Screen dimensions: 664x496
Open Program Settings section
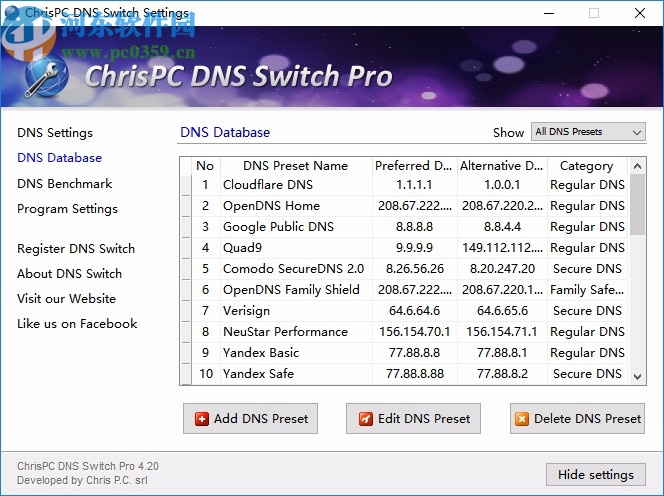tap(67, 209)
